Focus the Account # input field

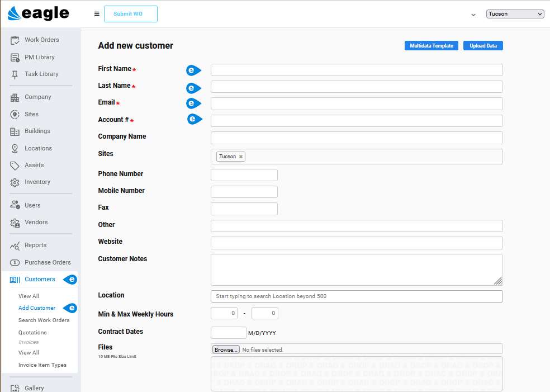[x=357, y=121]
